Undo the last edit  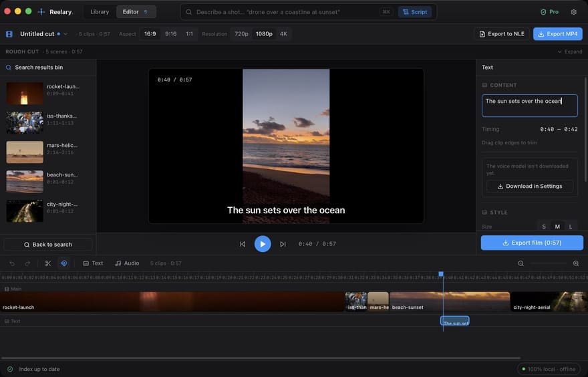pos(12,263)
